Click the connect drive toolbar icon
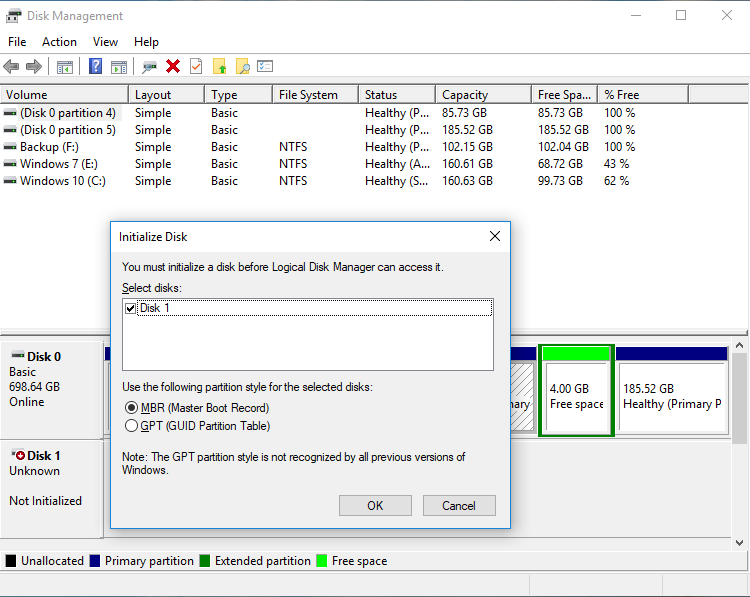This screenshot has height=597, width=750. [149, 67]
